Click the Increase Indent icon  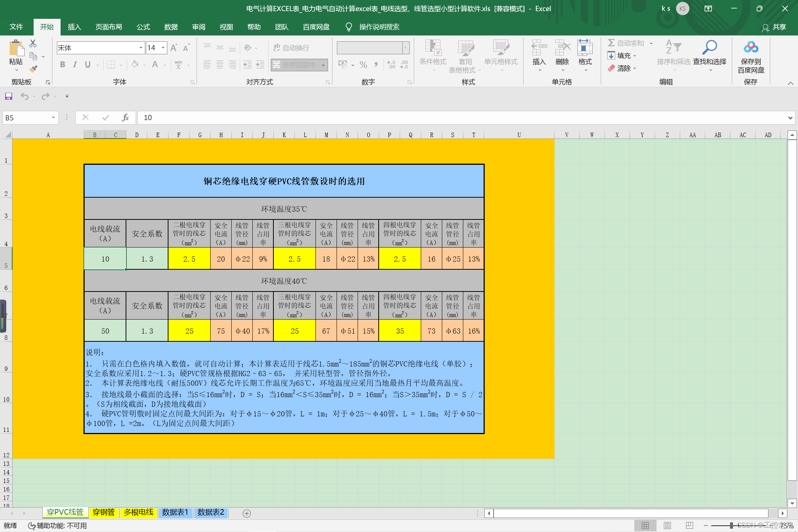(x=260, y=65)
